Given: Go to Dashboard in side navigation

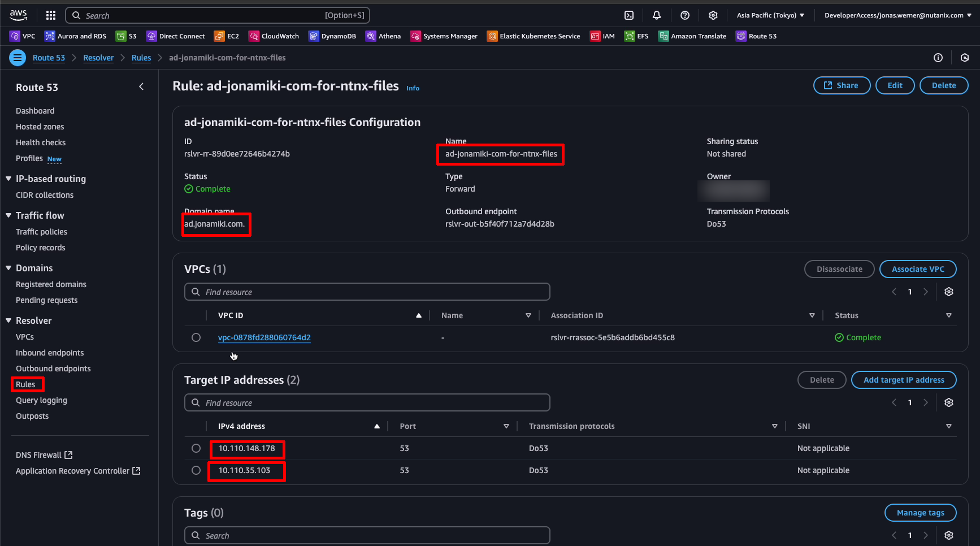Looking at the screenshot, I should pos(35,111).
